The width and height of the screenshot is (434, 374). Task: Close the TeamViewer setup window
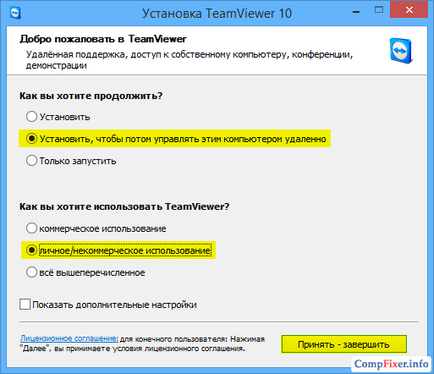point(409,10)
